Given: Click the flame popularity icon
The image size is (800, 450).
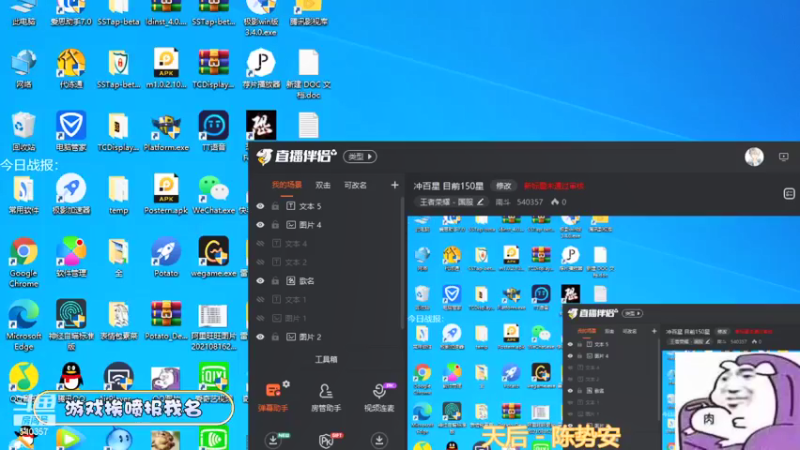Looking at the screenshot, I should pyautogui.click(x=555, y=202).
